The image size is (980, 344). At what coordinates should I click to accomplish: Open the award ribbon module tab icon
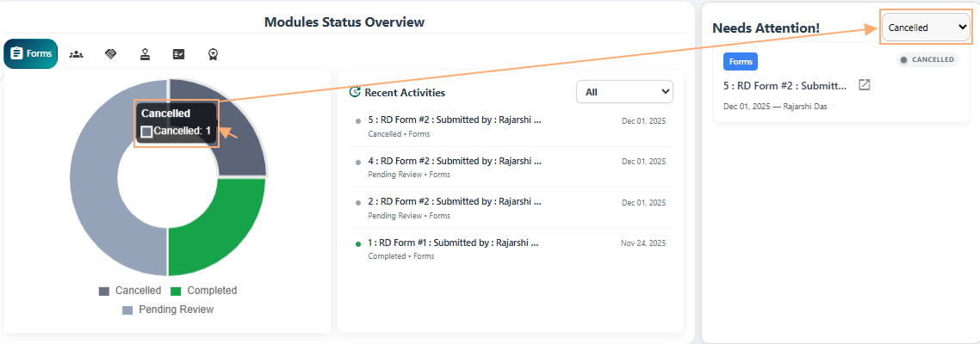(x=213, y=54)
